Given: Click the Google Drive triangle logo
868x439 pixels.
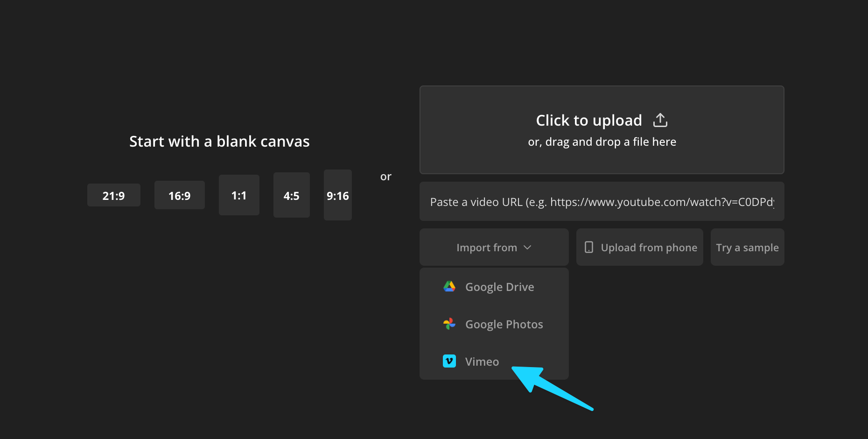Looking at the screenshot, I should point(449,286).
